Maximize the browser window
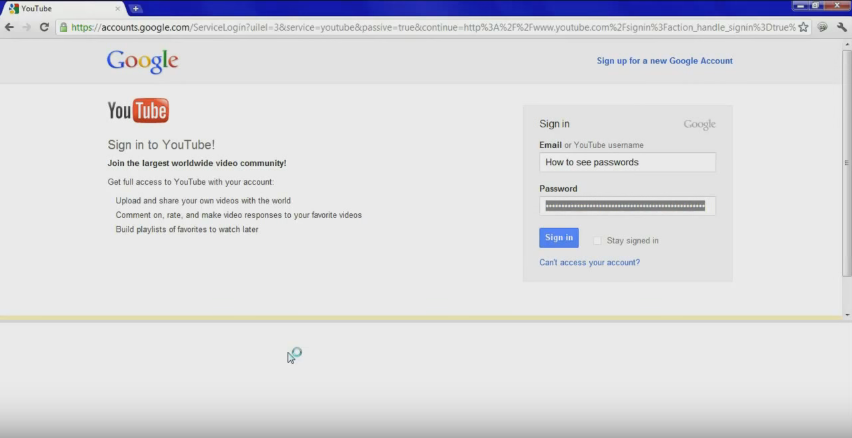Image resolution: width=852 pixels, height=438 pixels. [x=815, y=5]
